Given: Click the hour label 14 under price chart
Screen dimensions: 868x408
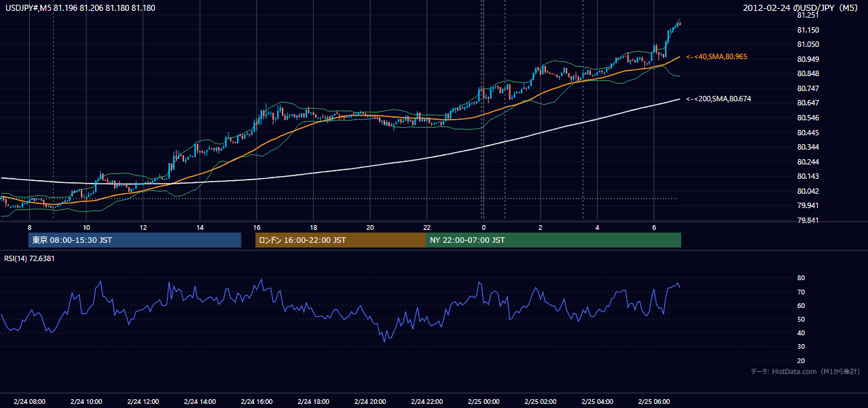Looking at the screenshot, I should [x=200, y=227].
